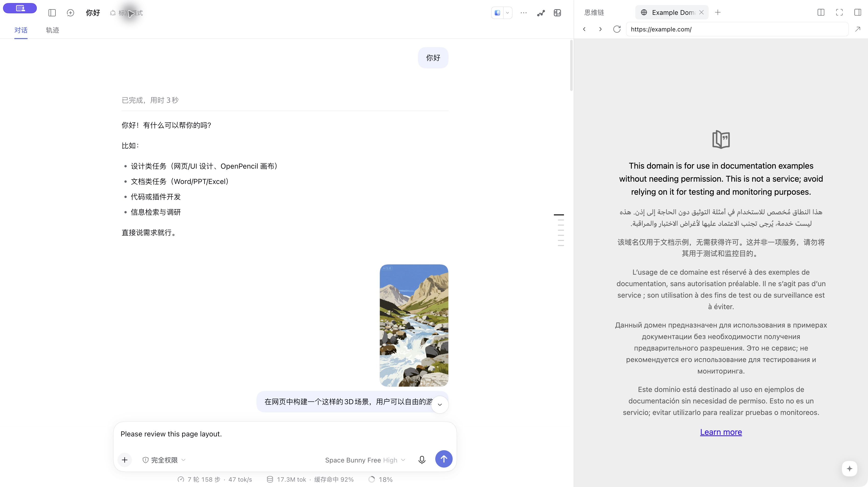Click the book quote icon on example page
The height and width of the screenshot is (487, 868).
pyautogui.click(x=721, y=139)
